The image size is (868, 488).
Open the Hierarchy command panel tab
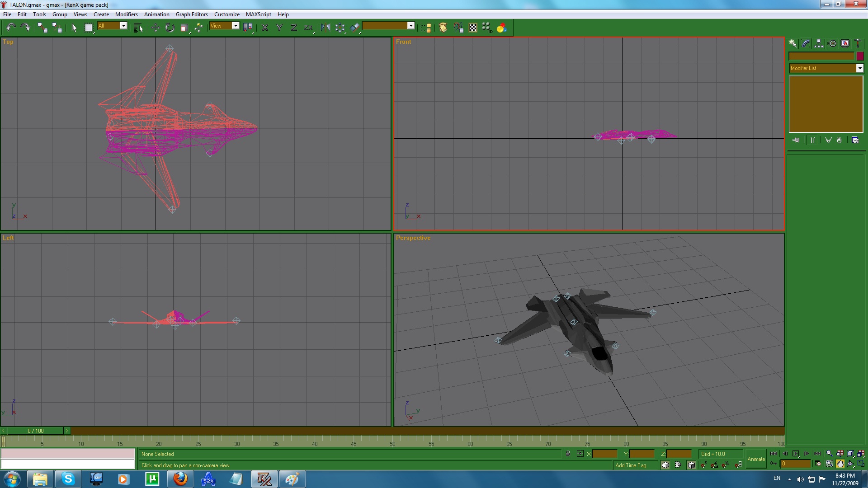tap(819, 43)
